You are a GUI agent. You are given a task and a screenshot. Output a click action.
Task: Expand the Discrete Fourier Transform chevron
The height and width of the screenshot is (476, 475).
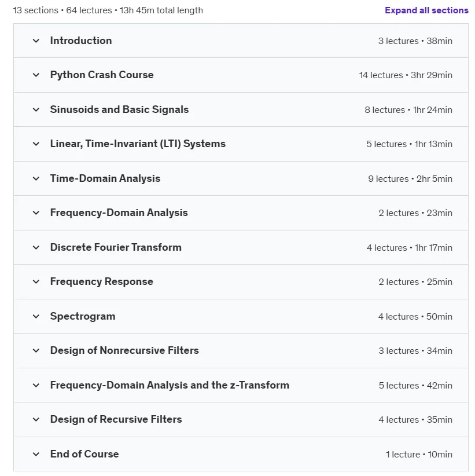[x=36, y=247]
